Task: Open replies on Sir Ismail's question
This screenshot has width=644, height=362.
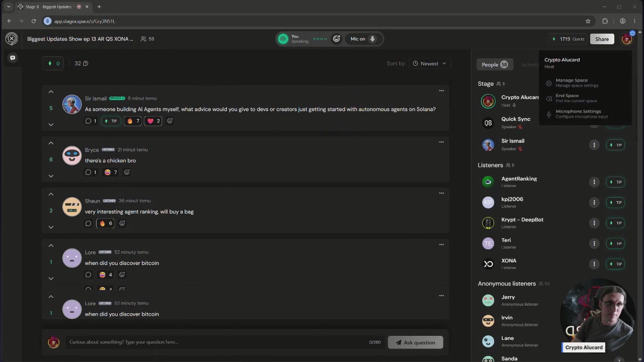Action: coord(91,121)
